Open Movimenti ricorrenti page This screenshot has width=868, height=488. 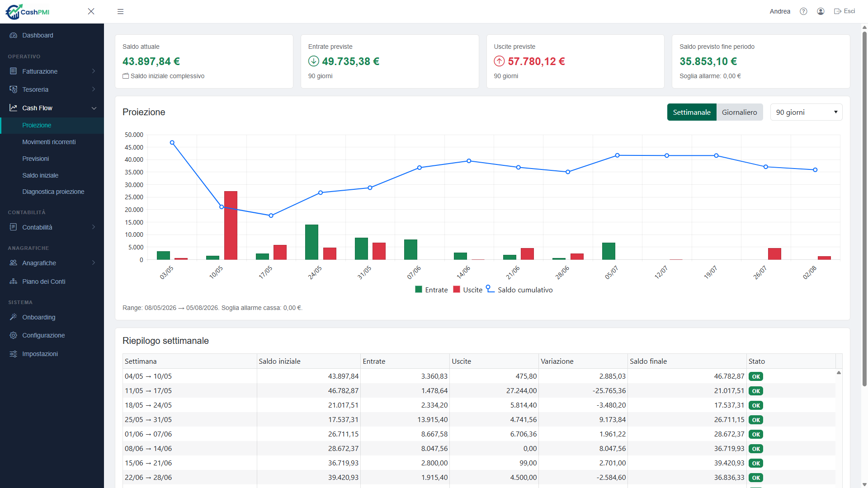pos(49,142)
